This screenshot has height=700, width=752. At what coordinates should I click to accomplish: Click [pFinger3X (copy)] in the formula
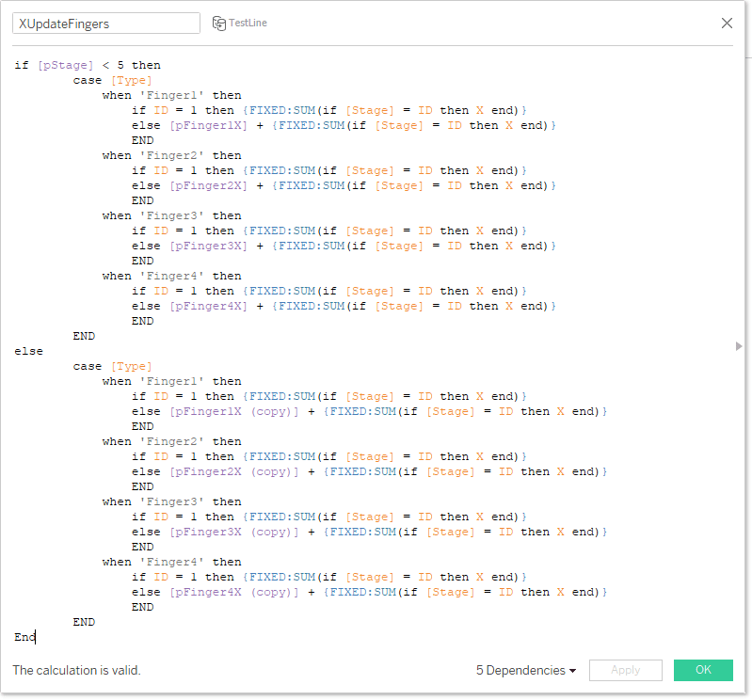(233, 532)
